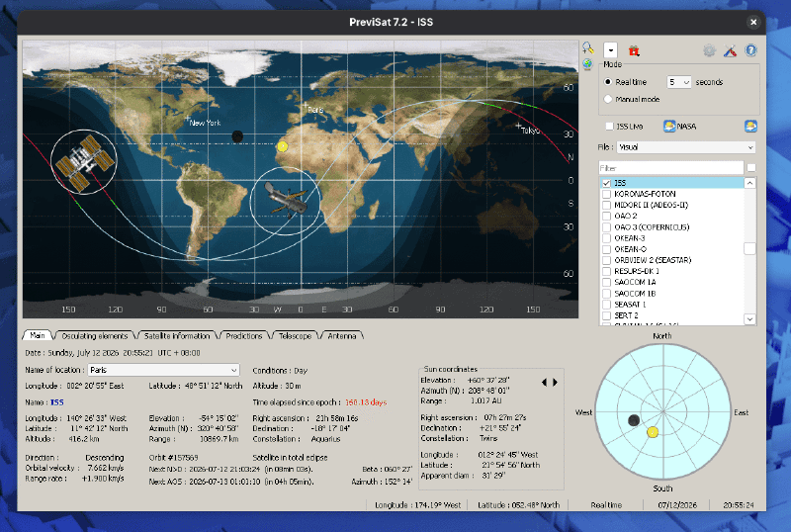
Task: Click the red time elapsed since epoch value
Action: click(x=366, y=402)
